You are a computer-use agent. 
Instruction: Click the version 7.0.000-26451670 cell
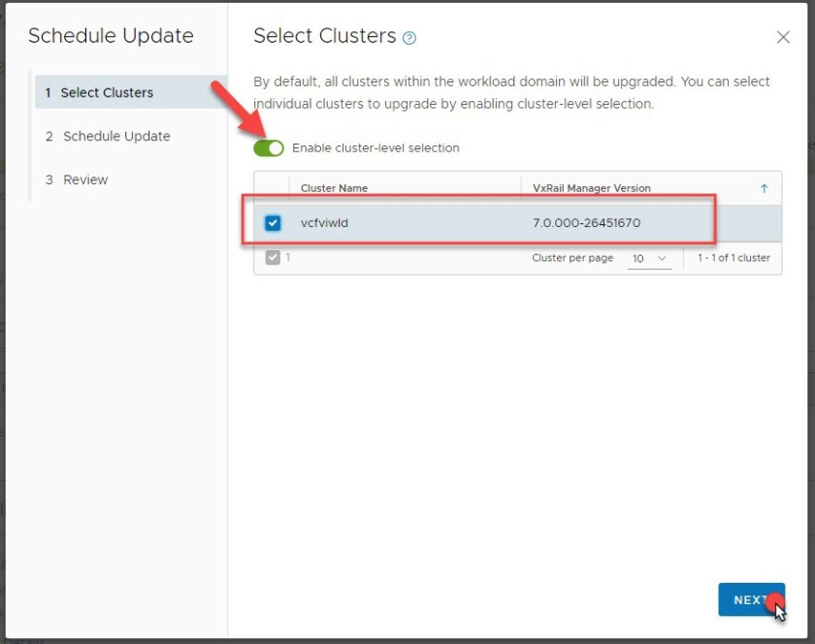[586, 223]
